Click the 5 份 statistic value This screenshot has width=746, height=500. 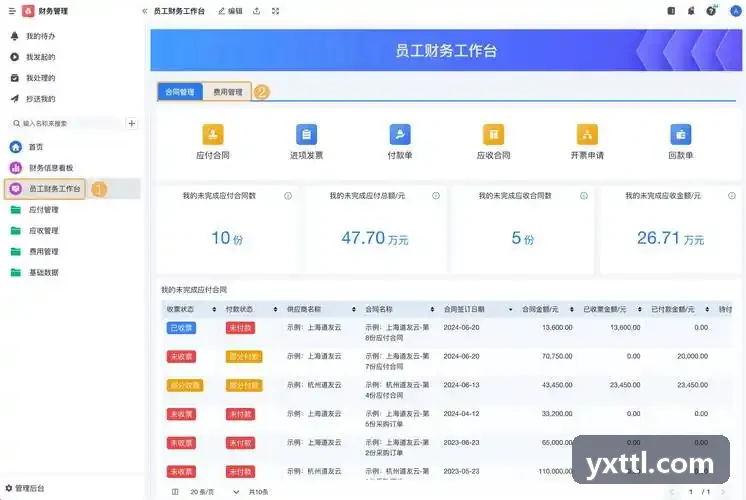click(x=522, y=238)
